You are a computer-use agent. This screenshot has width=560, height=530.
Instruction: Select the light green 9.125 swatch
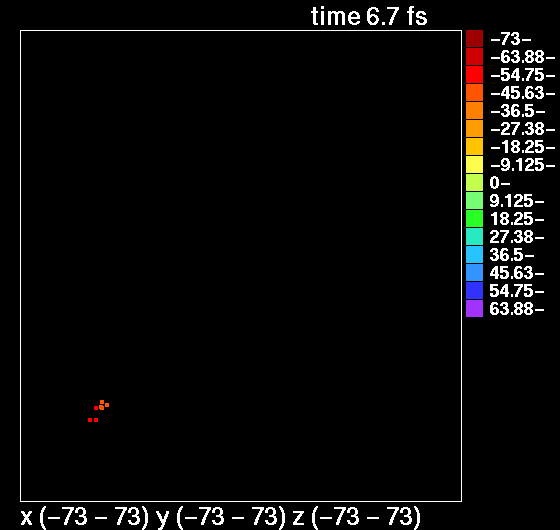coord(474,200)
